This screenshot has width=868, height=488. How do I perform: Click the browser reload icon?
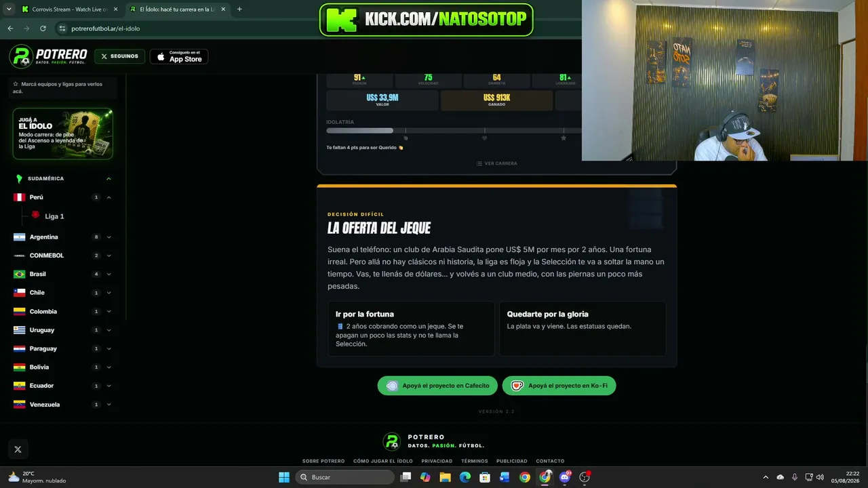pos(43,28)
